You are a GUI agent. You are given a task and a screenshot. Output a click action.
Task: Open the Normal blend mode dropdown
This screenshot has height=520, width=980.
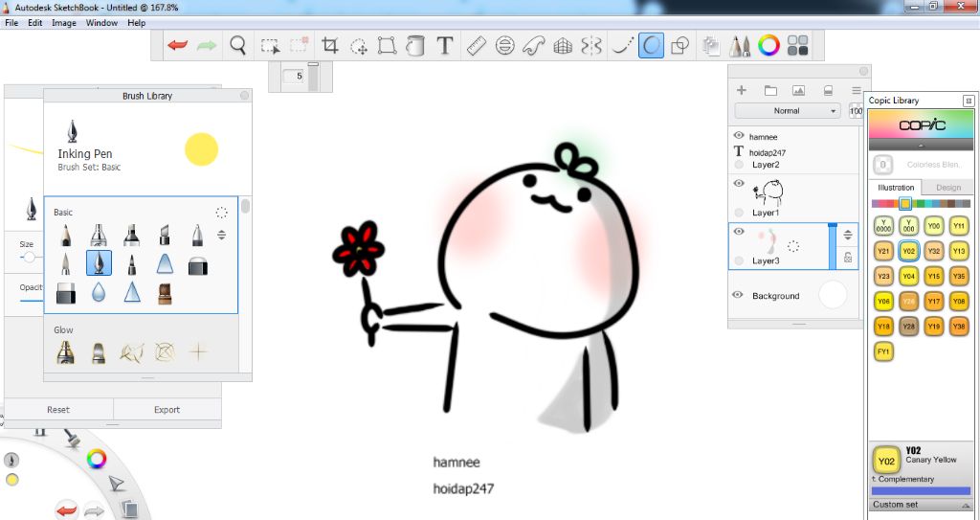coord(787,111)
